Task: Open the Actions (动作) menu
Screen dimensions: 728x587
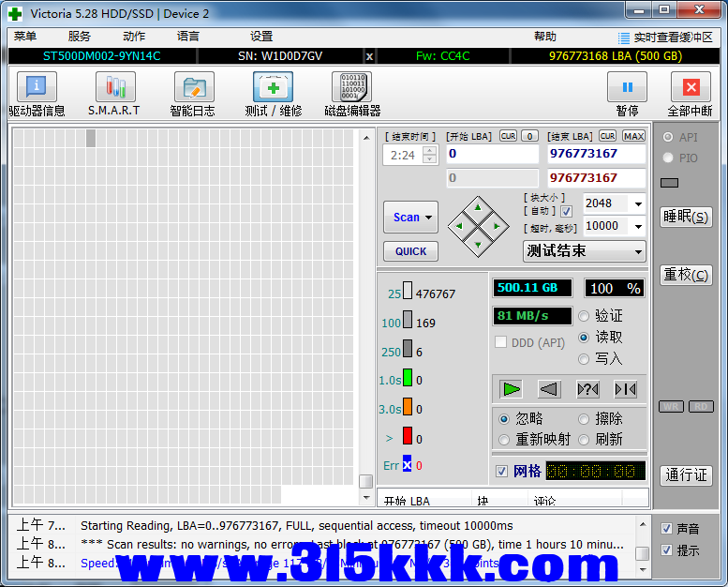Action: pos(134,37)
